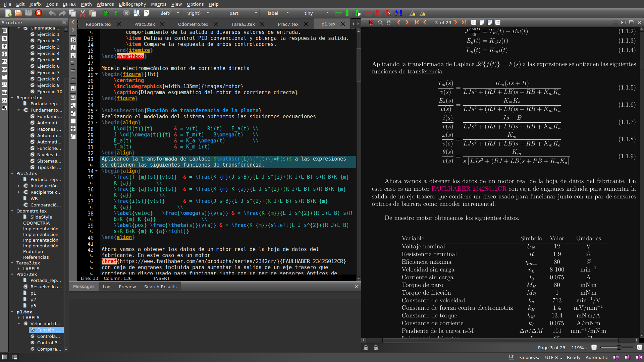644x362 pixels.
Task: Insert superscript using the X superscript icon
Action: tap(73, 113)
